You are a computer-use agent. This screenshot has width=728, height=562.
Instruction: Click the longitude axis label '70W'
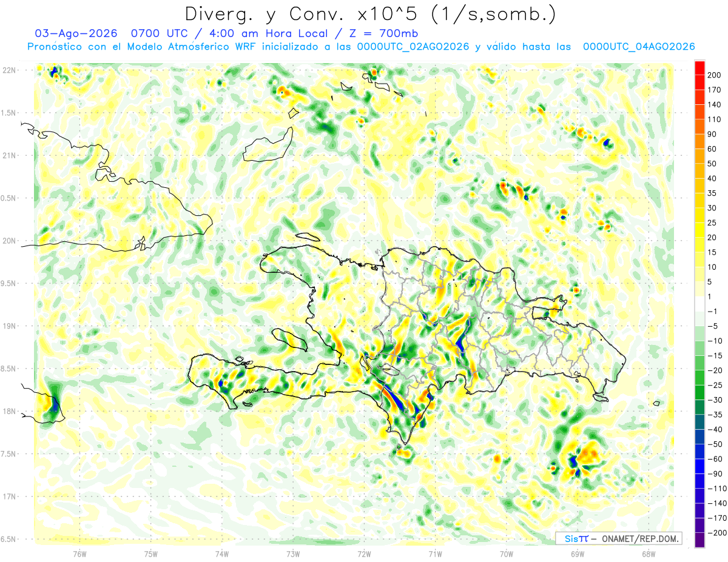coord(507,554)
